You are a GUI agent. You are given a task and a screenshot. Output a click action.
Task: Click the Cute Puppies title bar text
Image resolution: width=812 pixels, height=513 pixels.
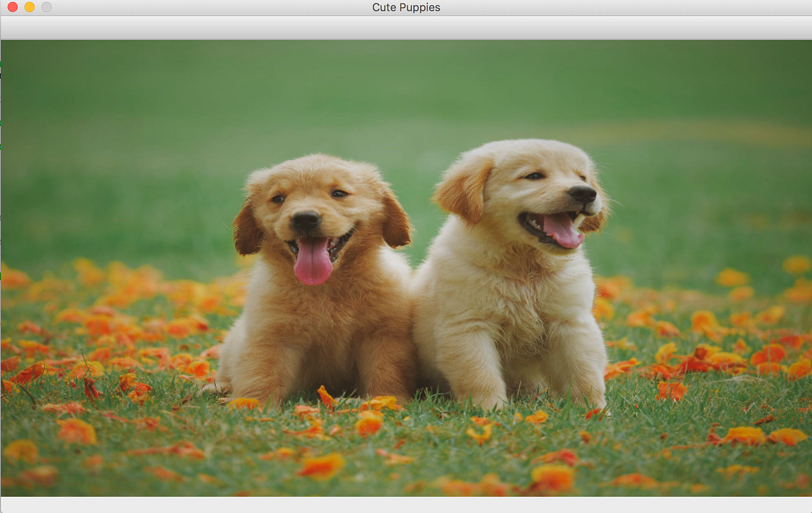[x=405, y=7]
